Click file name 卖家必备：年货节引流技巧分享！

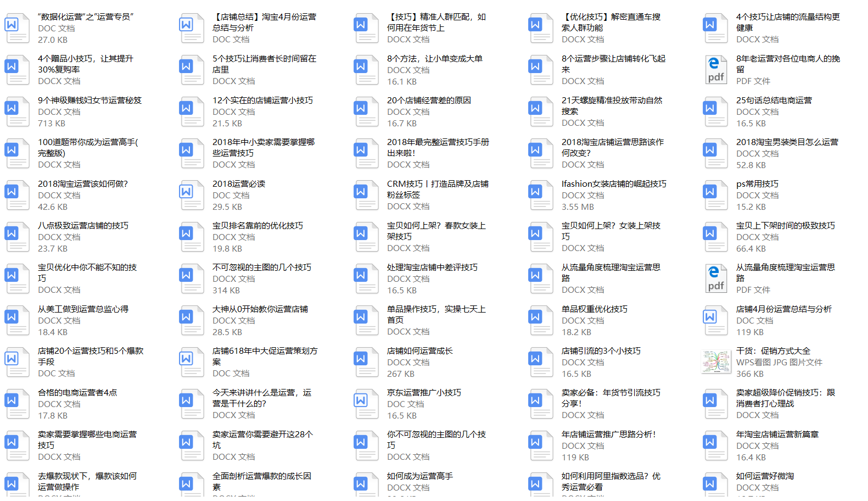pyautogui.click(x=611, y=398)
